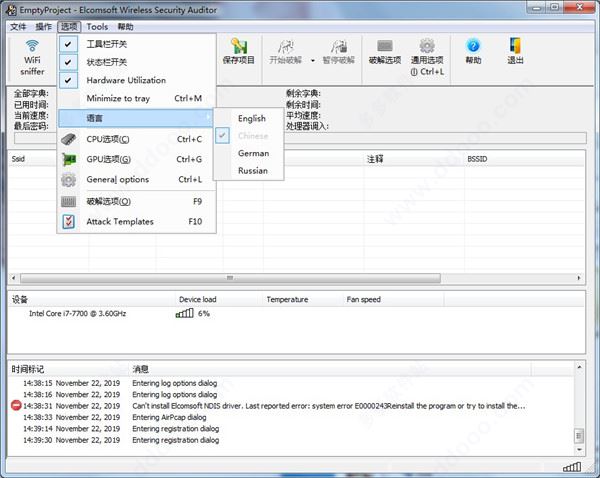This screenshot has height=478, width=600.
Task: Click Attack Templates menu entry
Action: click(x=120, y=221)
